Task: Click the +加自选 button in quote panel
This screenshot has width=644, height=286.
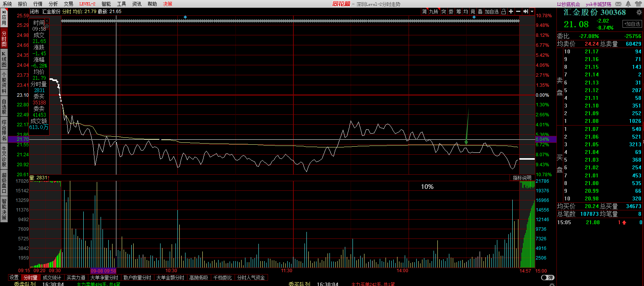Action: pyautogui.click(x=632, y=24)
